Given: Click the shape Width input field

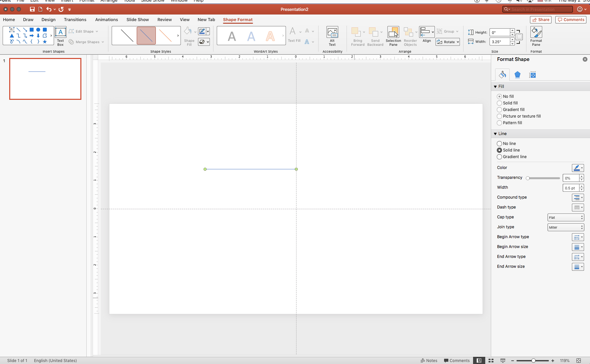Looking at the screenshot, I should [x=500, y=42].
